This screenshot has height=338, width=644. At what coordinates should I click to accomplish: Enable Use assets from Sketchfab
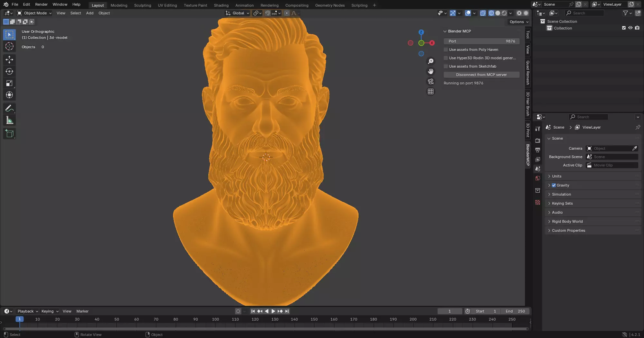click(446, 66)
